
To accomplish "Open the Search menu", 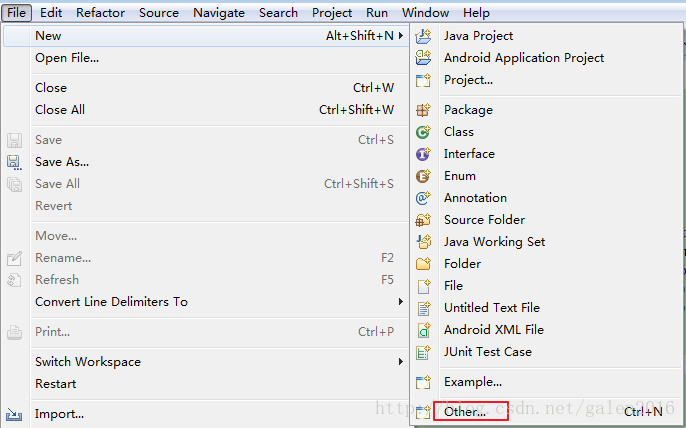I will click(x=278, y=13).
